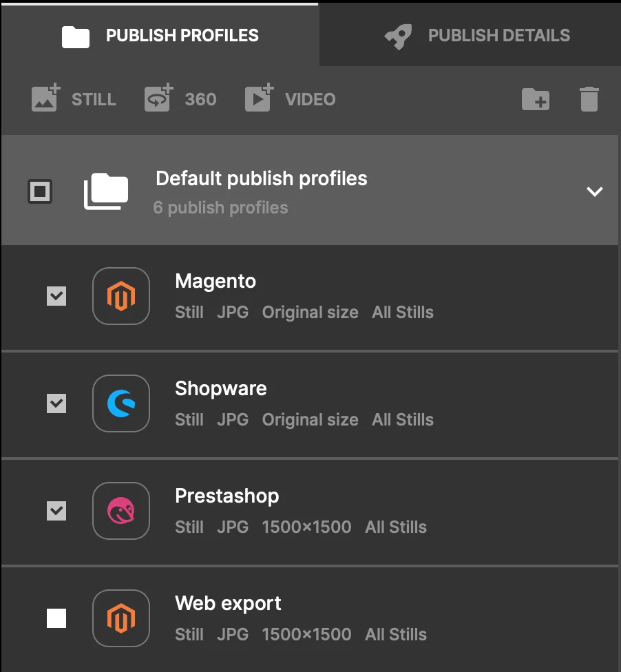This screenshot has height=672, width=621.
Task: Delete selected profiles with trash icon
Action: click(x=589, y=99)
